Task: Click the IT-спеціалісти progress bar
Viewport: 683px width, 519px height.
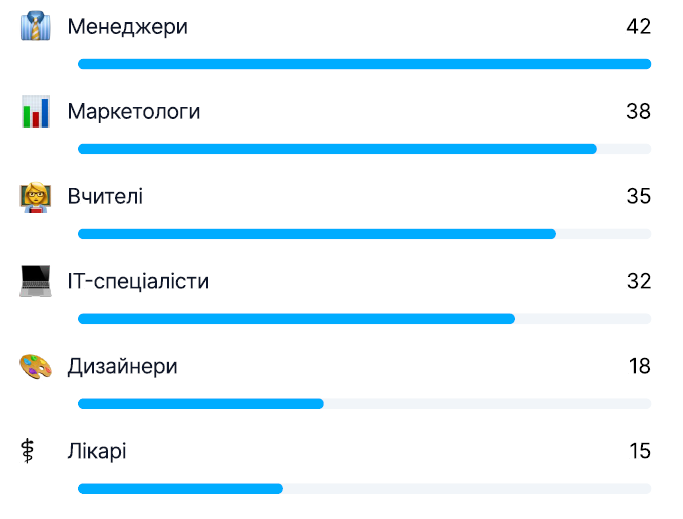Action: 364,319
